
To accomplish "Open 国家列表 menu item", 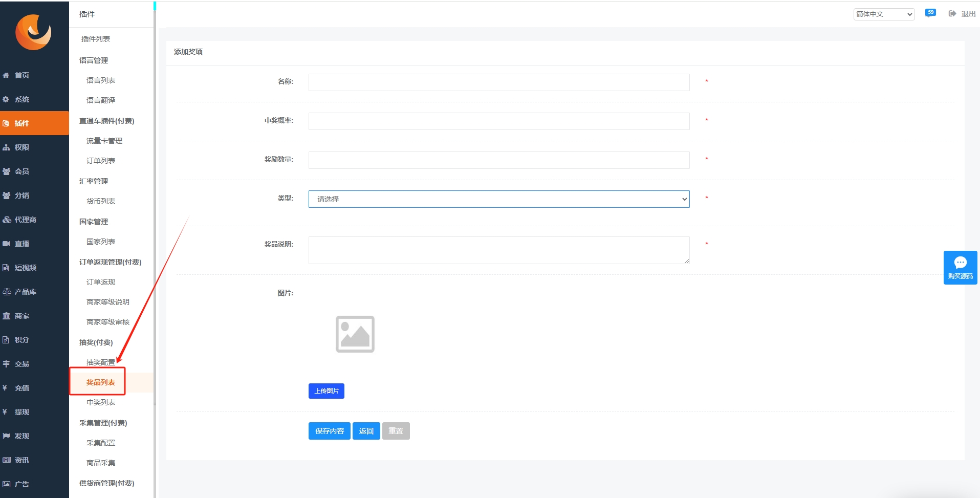I will click(x=101, y=242).
